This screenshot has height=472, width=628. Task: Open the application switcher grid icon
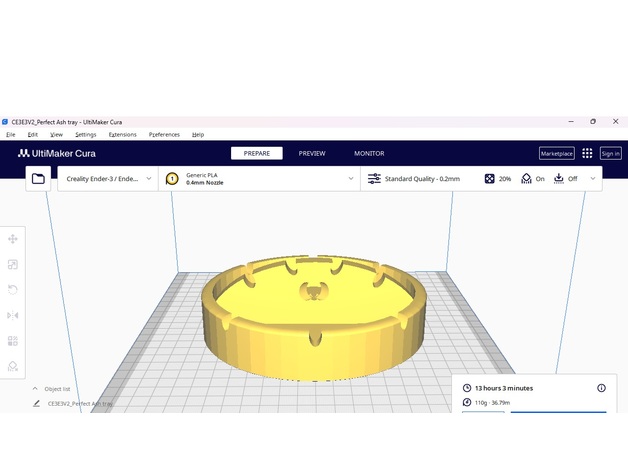[x=587, y=153]
